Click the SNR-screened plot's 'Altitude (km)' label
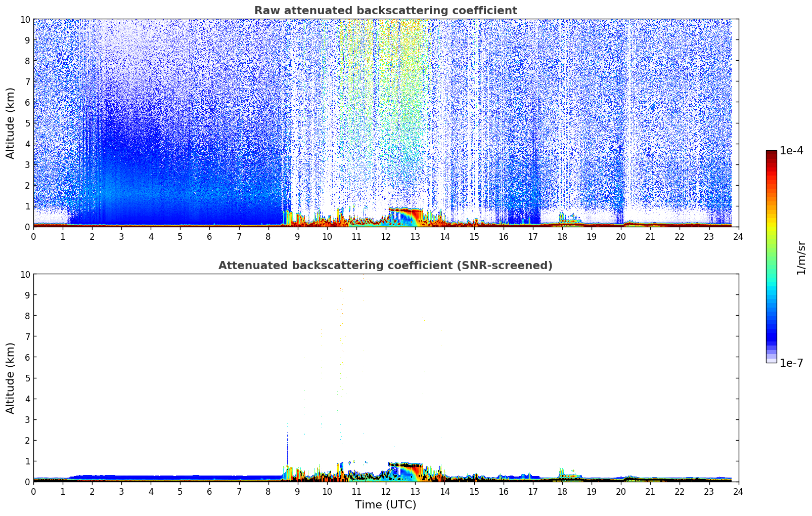Viewport: 812px width, 516px height. [11, 378]
